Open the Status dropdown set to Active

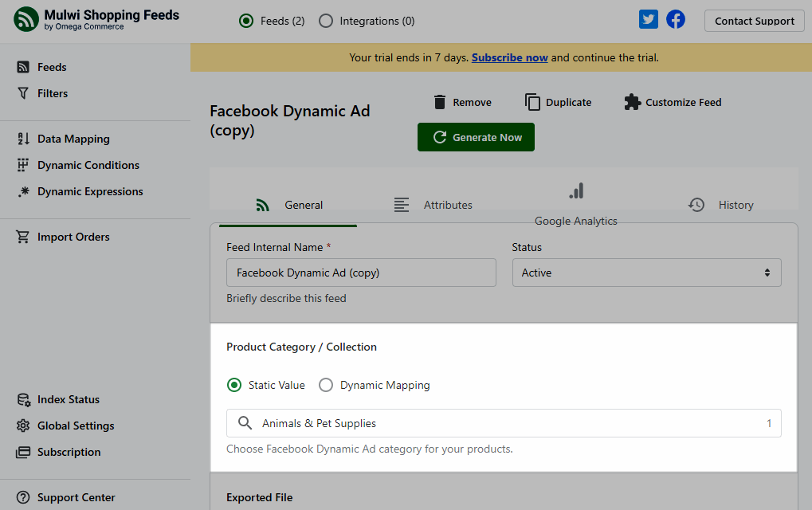click(x=646, y=273)
